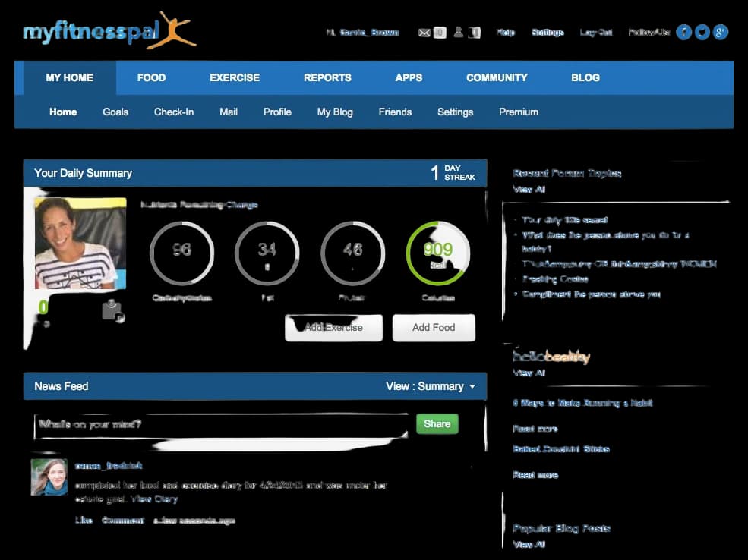Image resolution: width=748 pixels, height=560 pixels.
Task: Switch to the MY HOME tab
Action: tap(70, 77)
